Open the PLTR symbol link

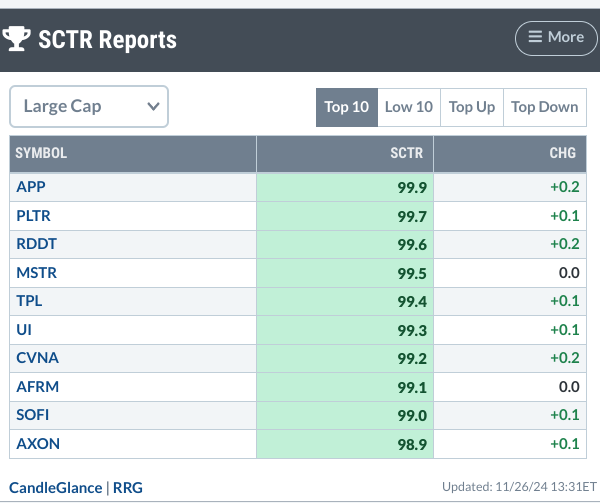[33, 216]
